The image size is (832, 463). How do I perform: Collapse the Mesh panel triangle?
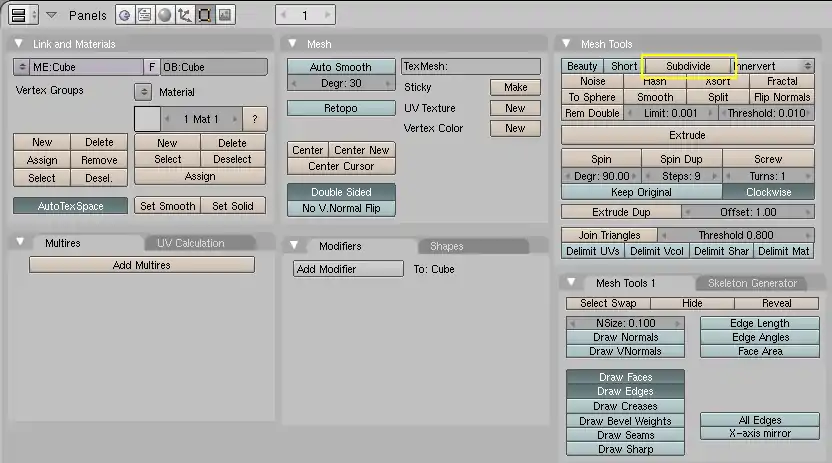(292, 43)
